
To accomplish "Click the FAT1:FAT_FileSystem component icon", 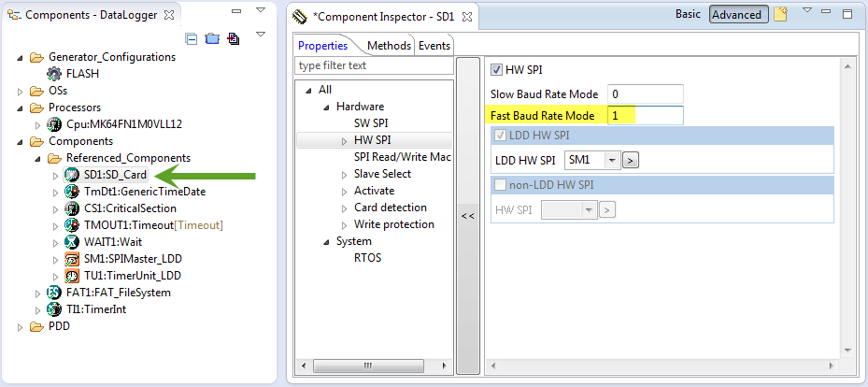I will 54,293.
